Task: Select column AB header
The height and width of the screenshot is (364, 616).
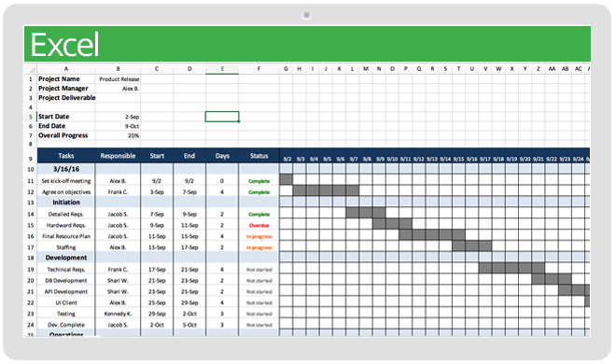Action: point(565,69)
